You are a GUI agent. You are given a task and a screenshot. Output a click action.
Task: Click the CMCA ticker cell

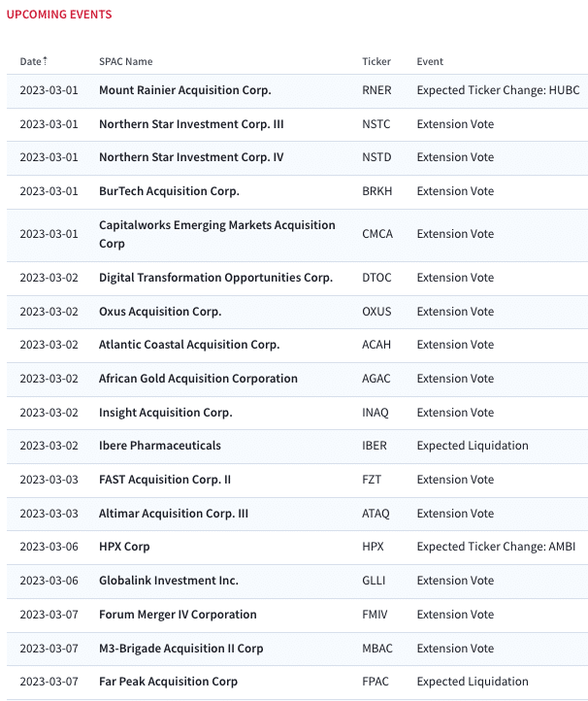pos(377,234)
